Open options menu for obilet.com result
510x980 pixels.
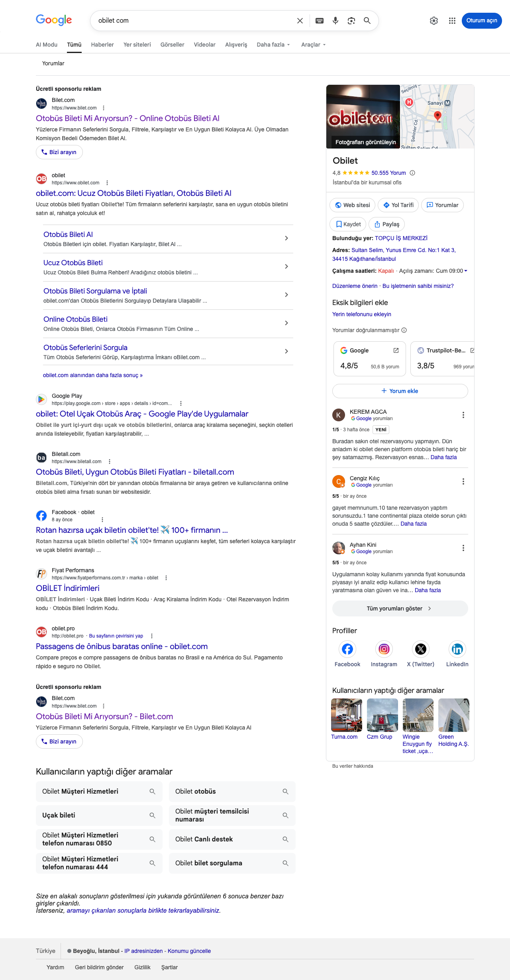(107, 183)
